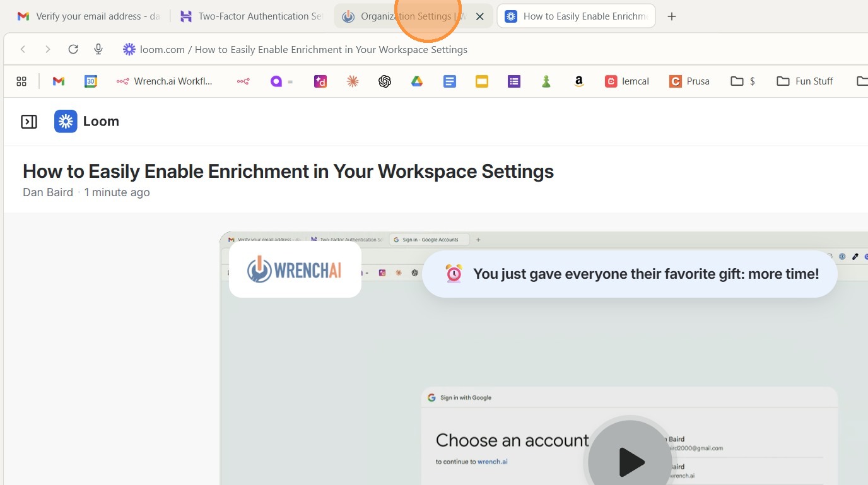868x485 pixels.
Task: Toggle the Loom sidebar panel
Action: tap(29, 122)
